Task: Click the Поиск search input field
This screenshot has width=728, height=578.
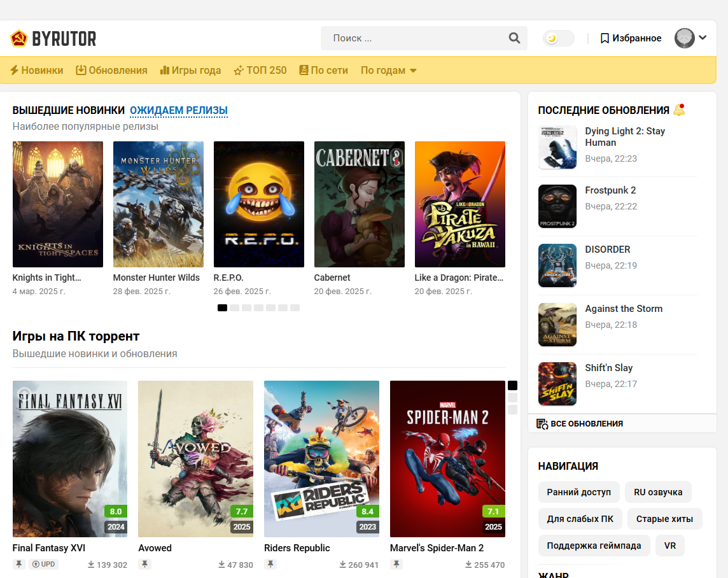Action: tap(414, 38)
